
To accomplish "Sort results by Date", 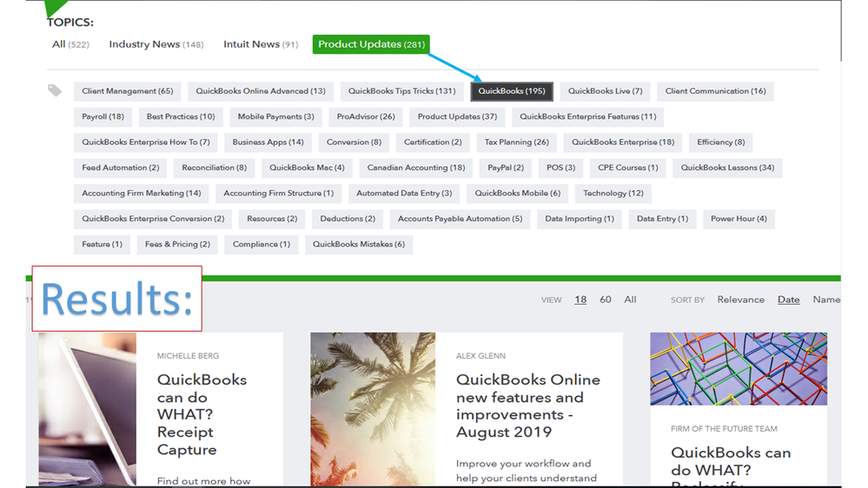I will 788,300.
